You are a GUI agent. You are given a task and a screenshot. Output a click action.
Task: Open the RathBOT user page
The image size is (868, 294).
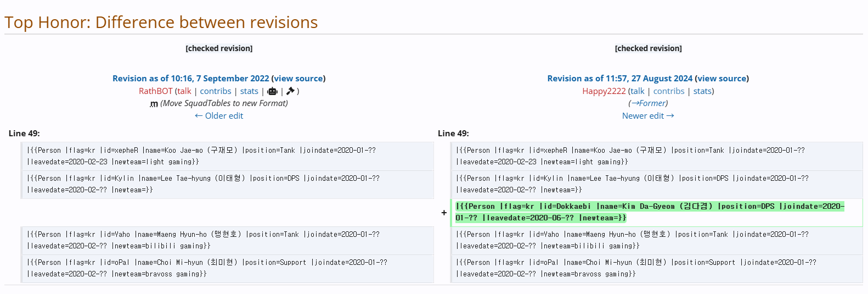coord(155,91)
